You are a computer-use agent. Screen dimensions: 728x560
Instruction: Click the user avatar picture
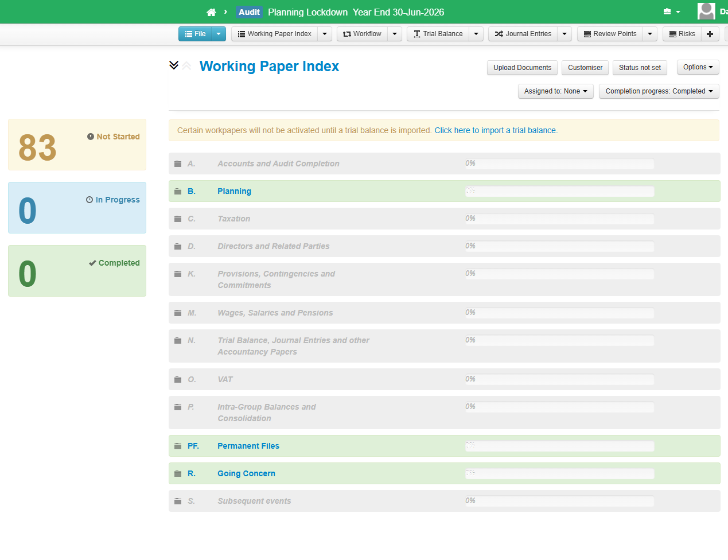(x=706, y=11)
